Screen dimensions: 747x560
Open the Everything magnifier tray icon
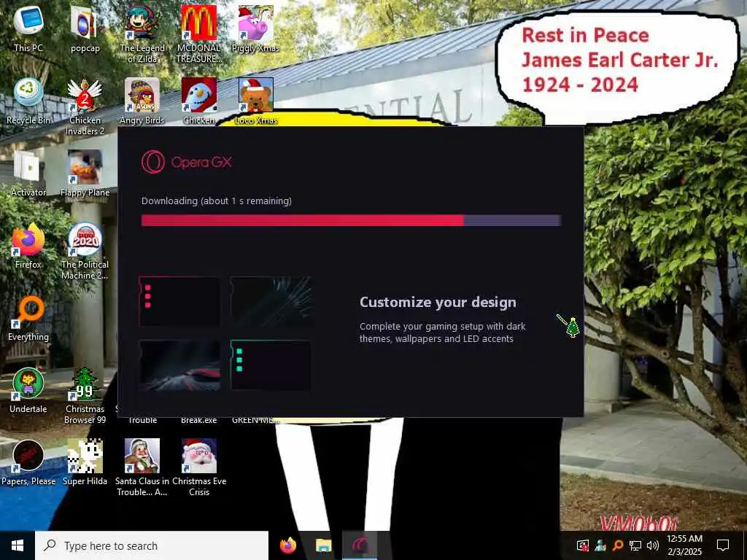coord(617,545)
